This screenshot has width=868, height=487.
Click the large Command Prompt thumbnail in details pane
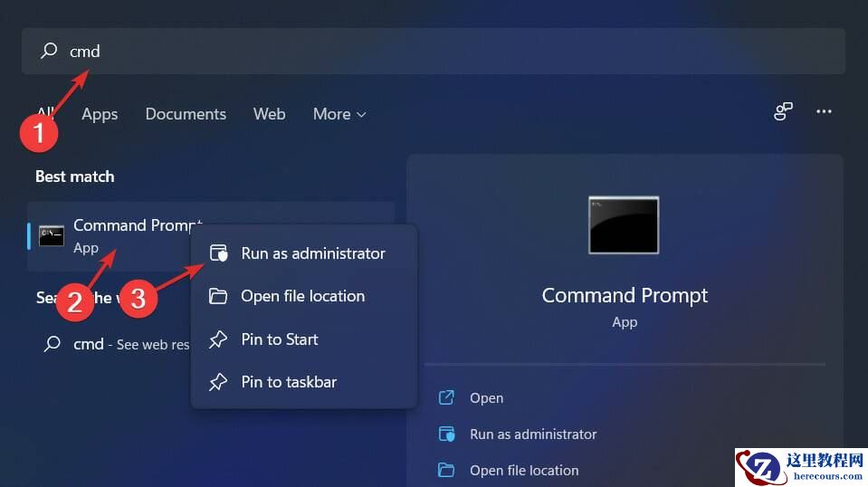tap(624, 225)
